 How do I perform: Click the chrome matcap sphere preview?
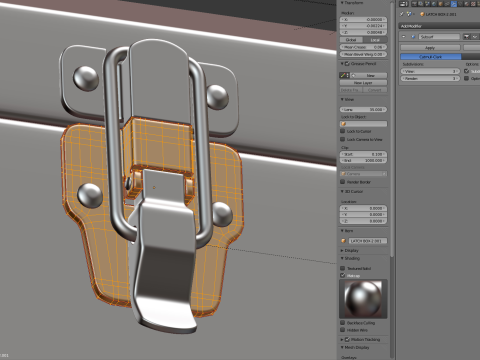[363, 299]
